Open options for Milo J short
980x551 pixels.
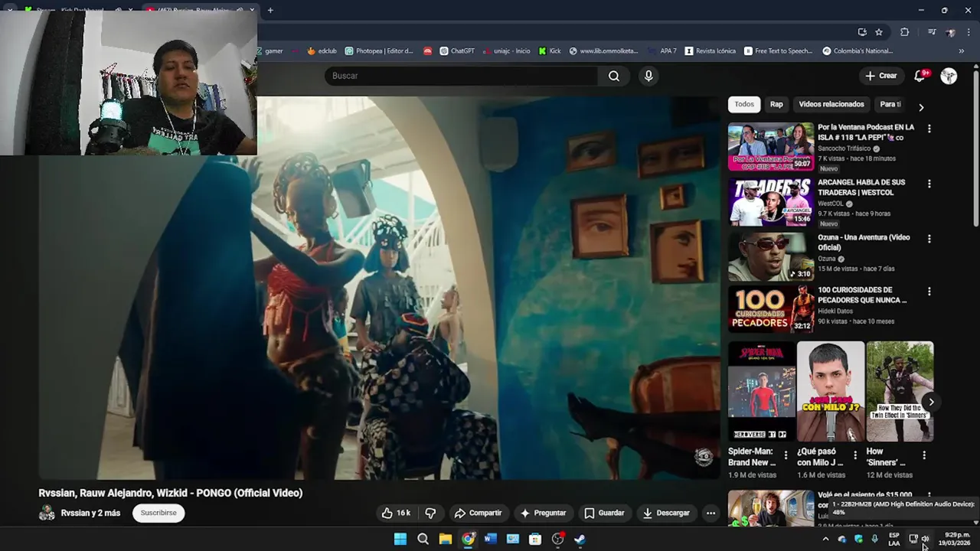854,455
